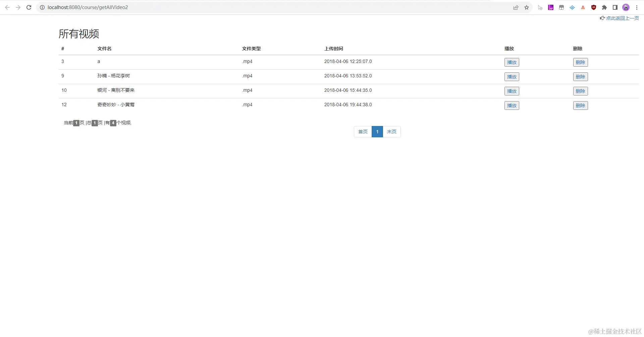Screen dimensions: 644x337
Task: Click the ID cell 10
Action: tap(64, 90)
